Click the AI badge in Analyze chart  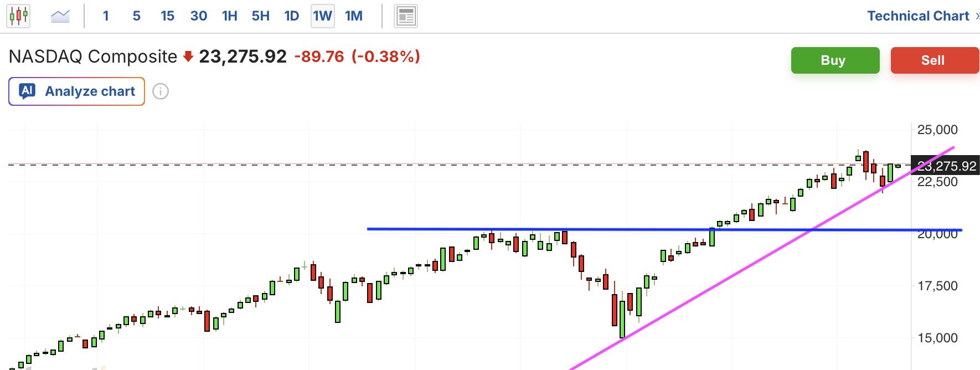coord(27,91)
